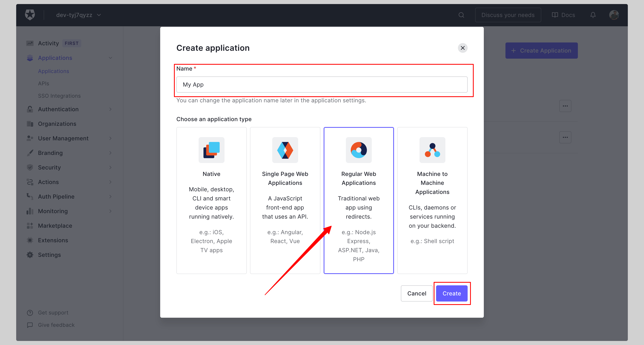
Task: Select Single Page Web Applications type
Action: pyautogui.click(x=285, y=200)
